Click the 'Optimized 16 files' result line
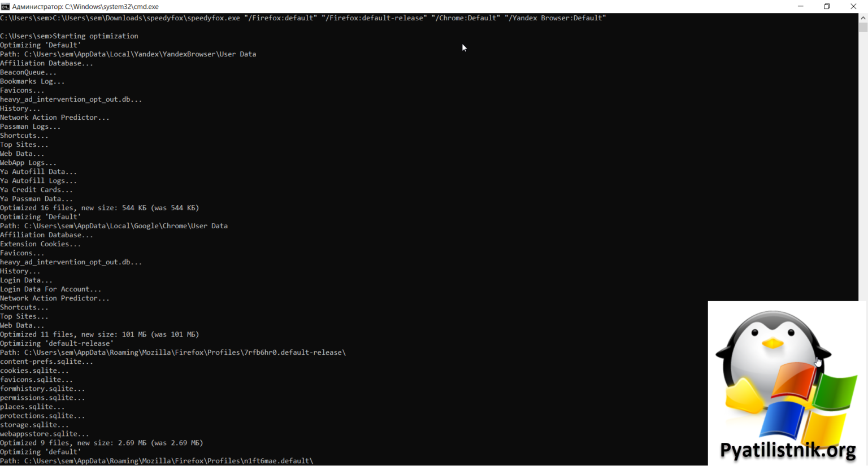 point(99,208)
